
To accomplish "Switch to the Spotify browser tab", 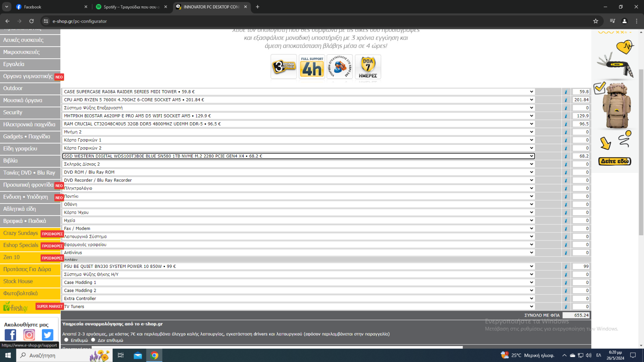I will click(131, 7).
